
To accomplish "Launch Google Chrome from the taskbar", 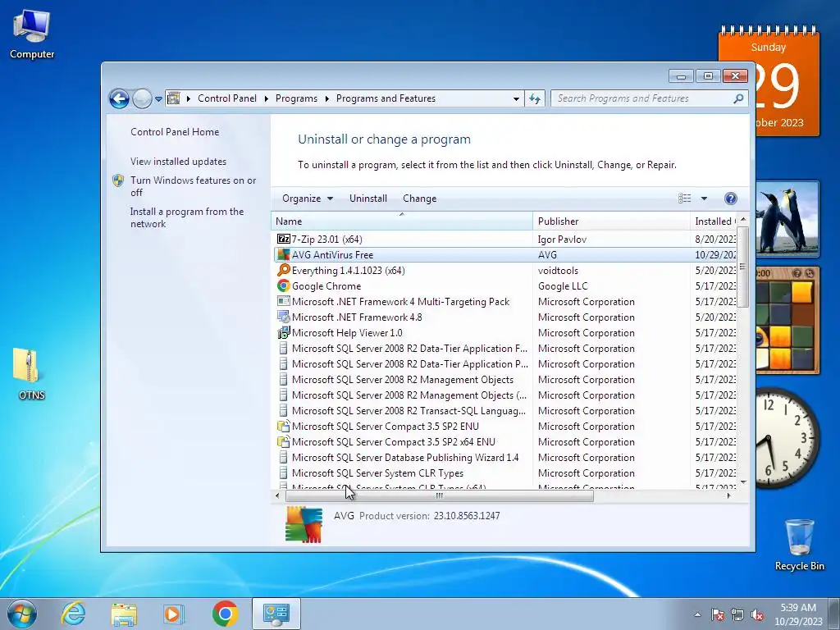I will pyautogui.click(x=225, y=614).
